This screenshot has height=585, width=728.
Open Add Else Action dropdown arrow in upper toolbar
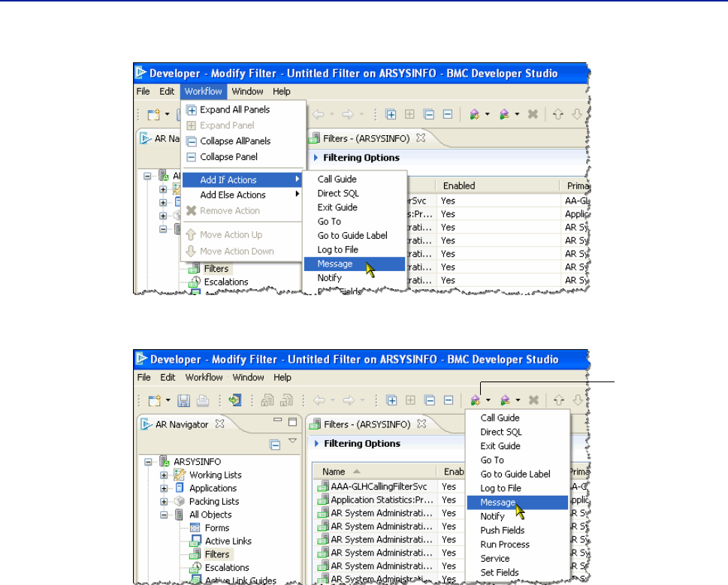tap(517, 114)
